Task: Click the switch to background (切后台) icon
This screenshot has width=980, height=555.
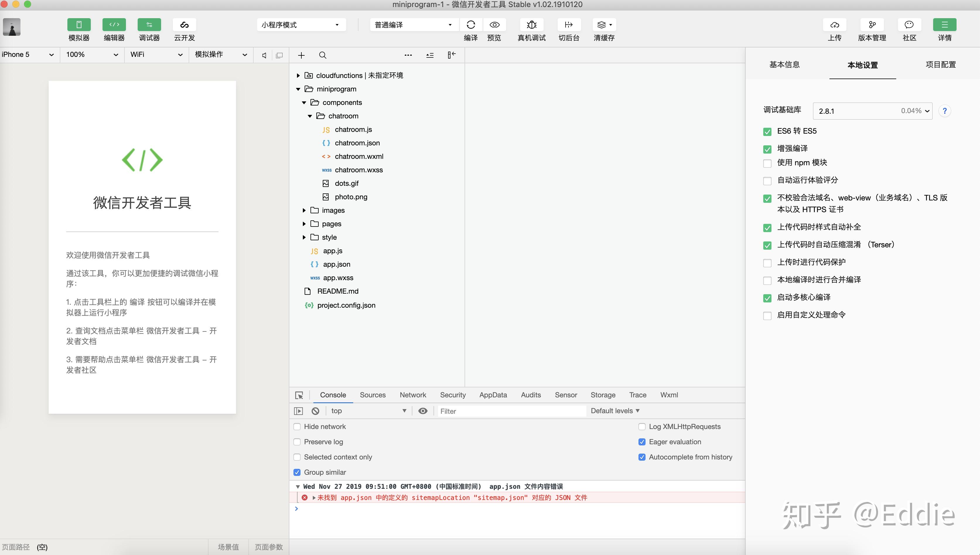Action: pyautogui.click(x=569, y=25)
